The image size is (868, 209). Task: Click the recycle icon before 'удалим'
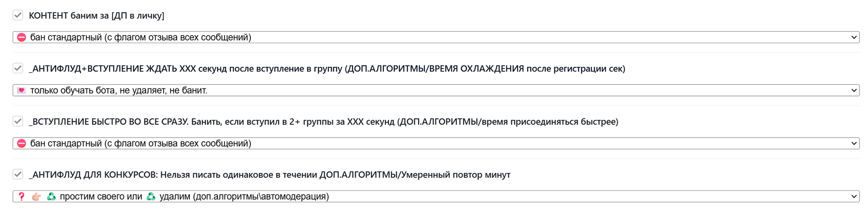(x=151, y=197)
